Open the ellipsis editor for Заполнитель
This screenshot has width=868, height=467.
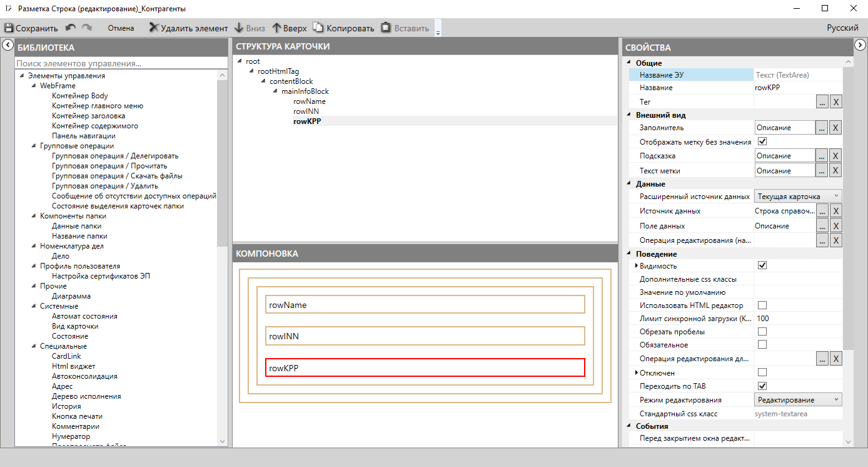[822, 128]
